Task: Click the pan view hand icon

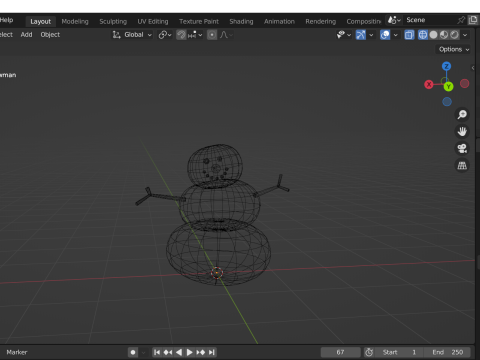Action: coord(462,131)
